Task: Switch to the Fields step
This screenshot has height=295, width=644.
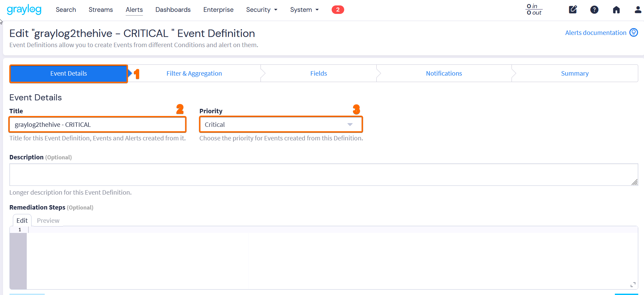Action: click(x=319, y=74)
